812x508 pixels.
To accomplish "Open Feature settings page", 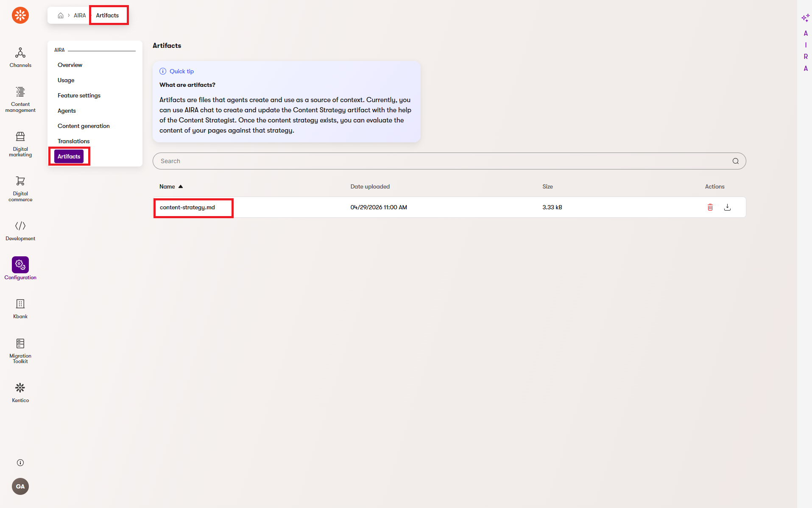I will point(79,95).
